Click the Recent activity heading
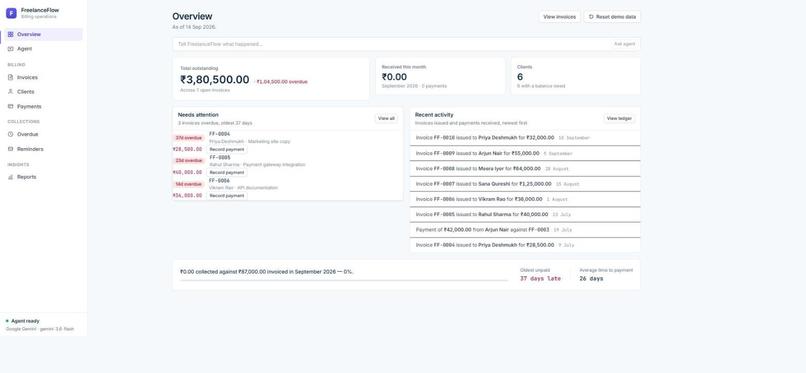Image resolution: width=806 pixels, height=373 pixels. click(x=434, y=115)
